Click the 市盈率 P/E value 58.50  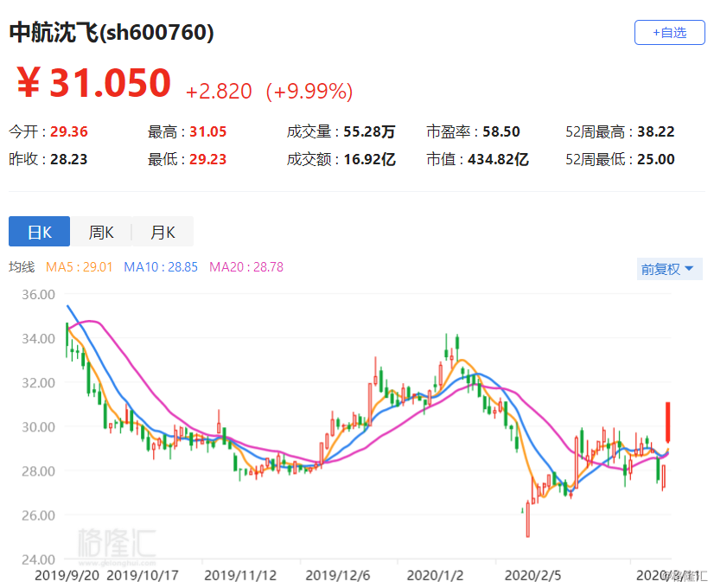pyautogui.click(x=500, y=131)
